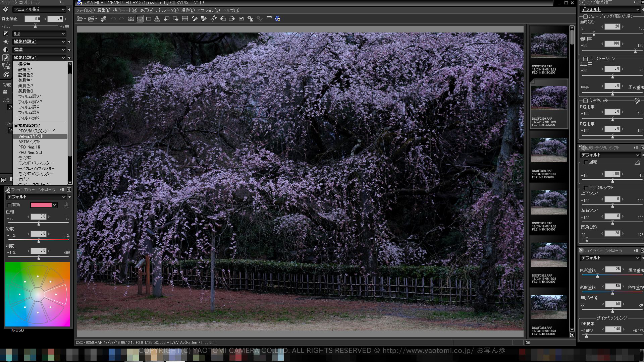
Task: Go to previous image with left arrow icon
Action: point(166,19)
